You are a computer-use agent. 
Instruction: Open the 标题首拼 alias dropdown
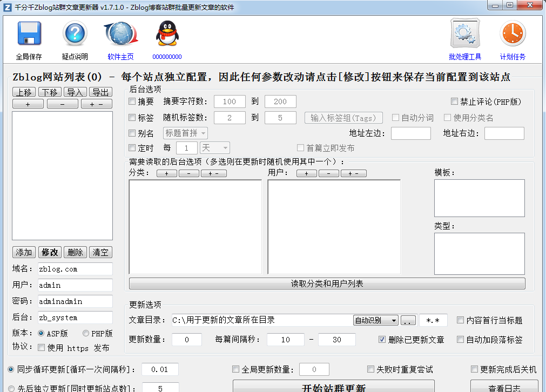pos(186,133)
